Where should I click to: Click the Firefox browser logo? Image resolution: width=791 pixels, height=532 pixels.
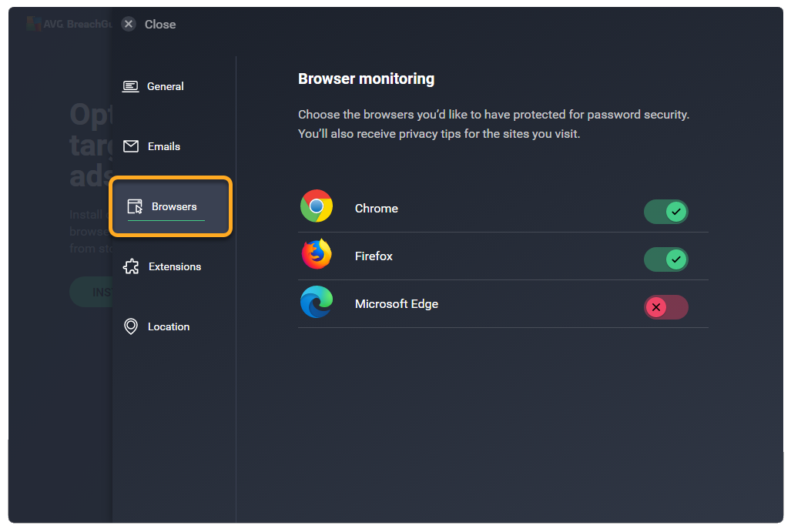pos(317,254)
